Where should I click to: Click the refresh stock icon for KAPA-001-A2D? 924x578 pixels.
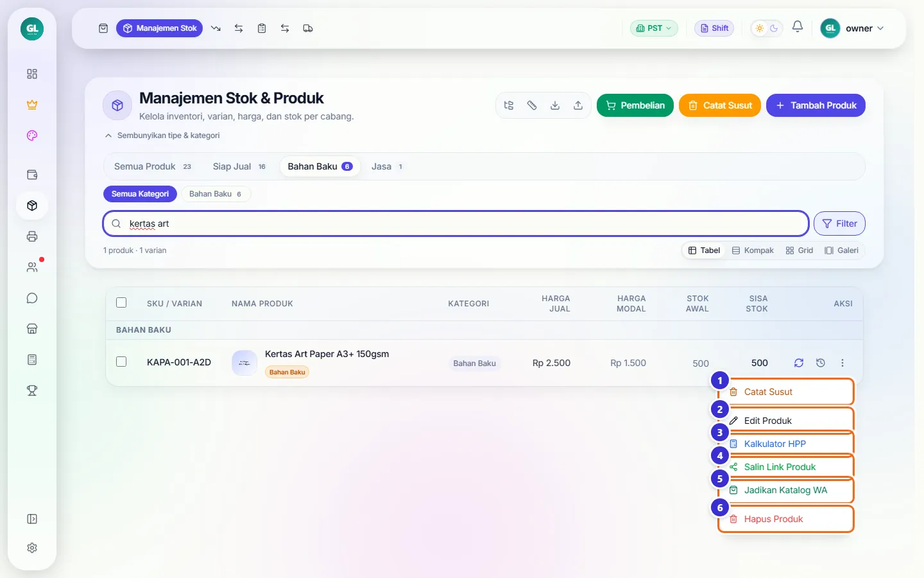[x=799, y=363]
